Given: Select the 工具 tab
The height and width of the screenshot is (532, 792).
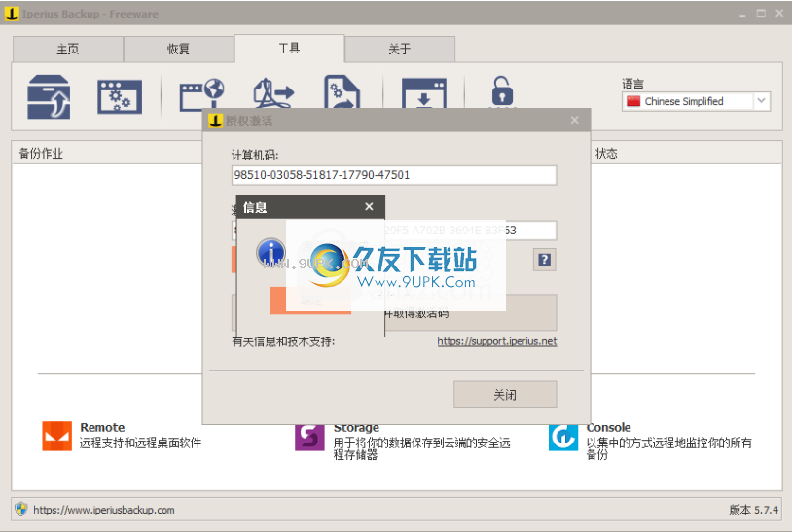Looking at the screenshot, I should (x=289, y=49).
